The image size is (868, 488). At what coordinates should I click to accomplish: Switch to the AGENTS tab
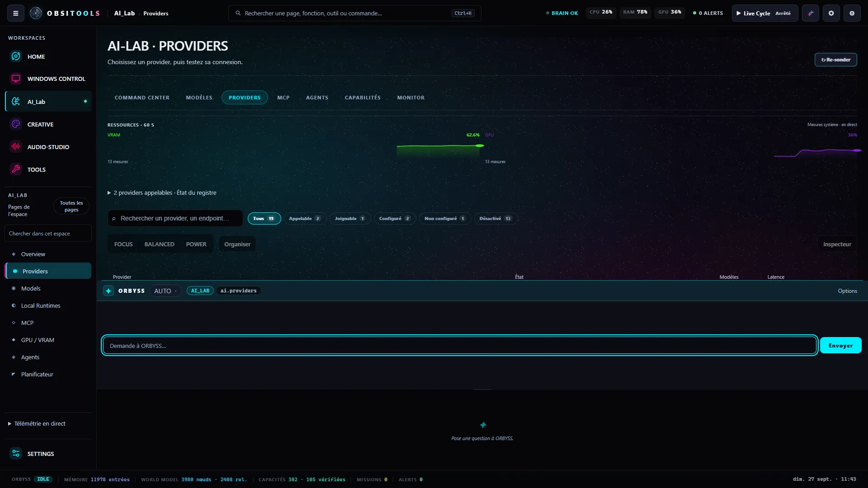317,98
